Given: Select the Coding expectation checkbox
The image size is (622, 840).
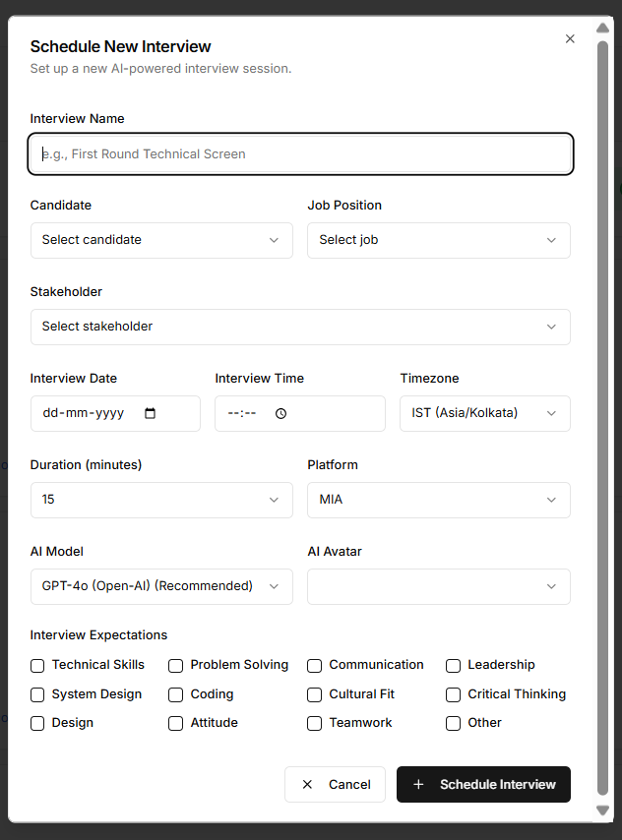Looking at the screenshot, I should (176, 694).
